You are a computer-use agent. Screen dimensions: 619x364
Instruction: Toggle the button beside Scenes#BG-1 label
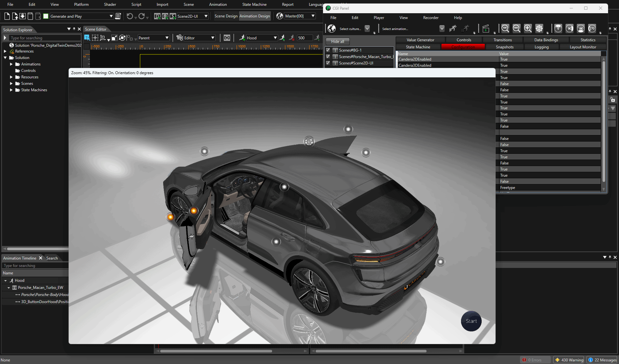[335, 50]
